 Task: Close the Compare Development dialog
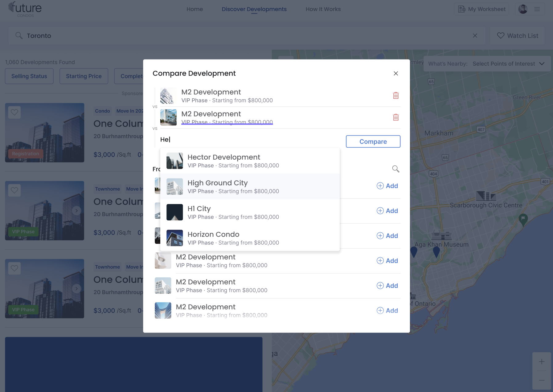[x=396, y=73]
